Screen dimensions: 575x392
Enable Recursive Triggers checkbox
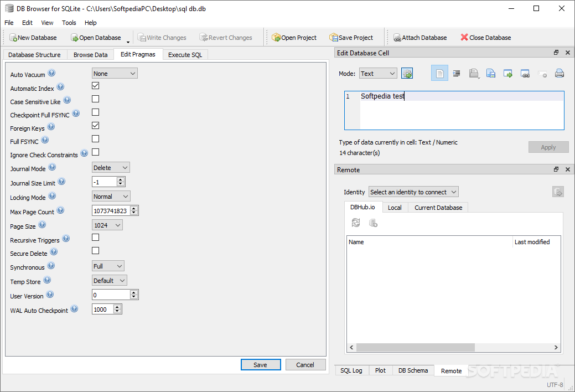pos(95,237)
